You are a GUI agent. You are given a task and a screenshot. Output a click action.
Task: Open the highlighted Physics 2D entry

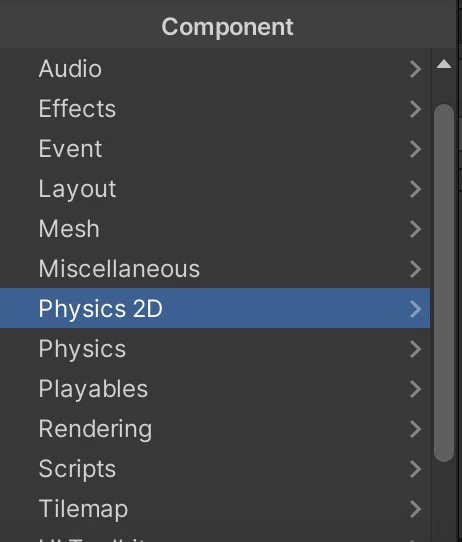(215, 308)
